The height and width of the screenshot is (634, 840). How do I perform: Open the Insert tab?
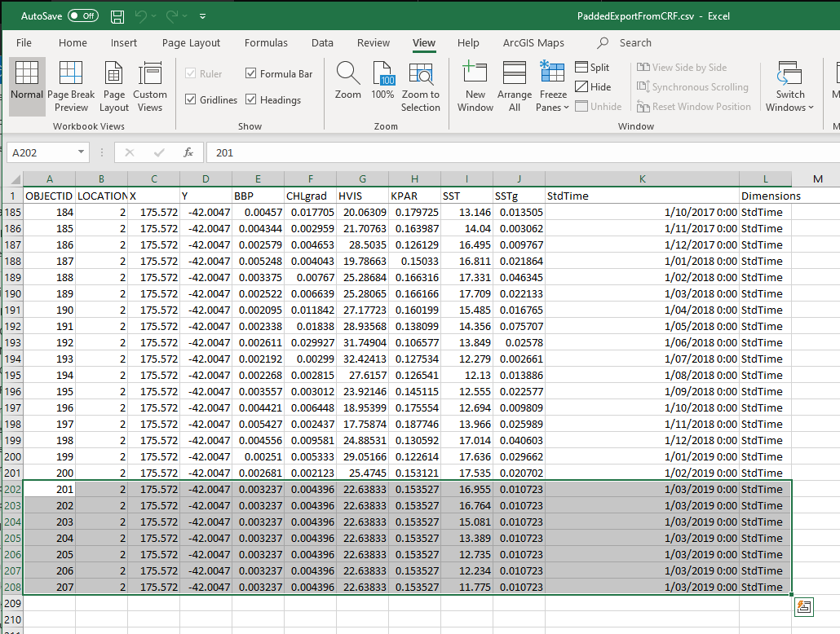[124, 43]
